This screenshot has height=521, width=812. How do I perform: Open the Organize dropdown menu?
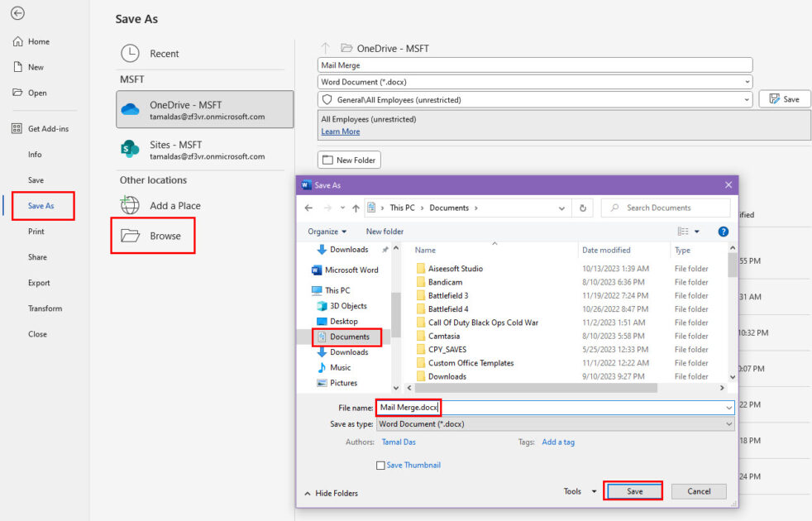[x=327, y=232]
